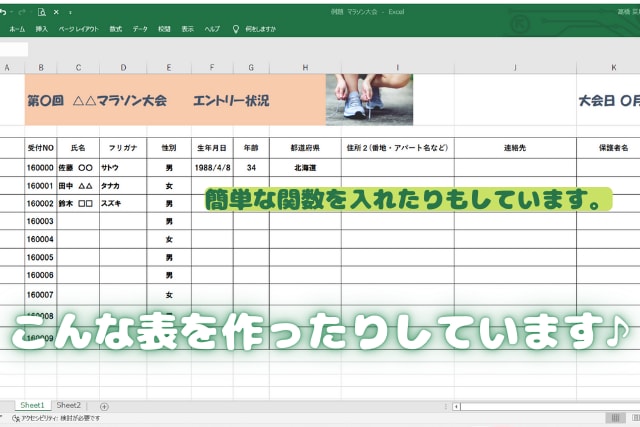The width and height of the screenshot is (640, 427).
Task: Click the Redo arrow in quick access toolbar
Action: click(22, 12)
